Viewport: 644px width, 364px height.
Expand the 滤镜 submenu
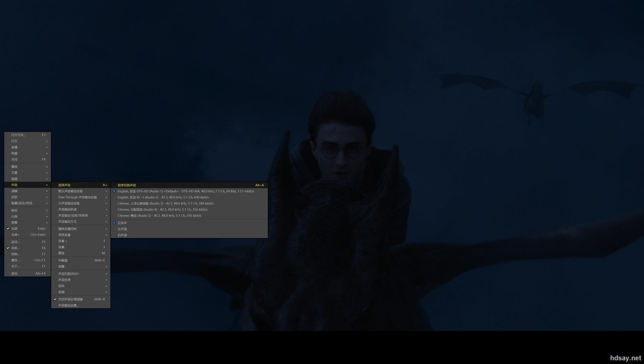pyautogui.click(x=28, y=191)
